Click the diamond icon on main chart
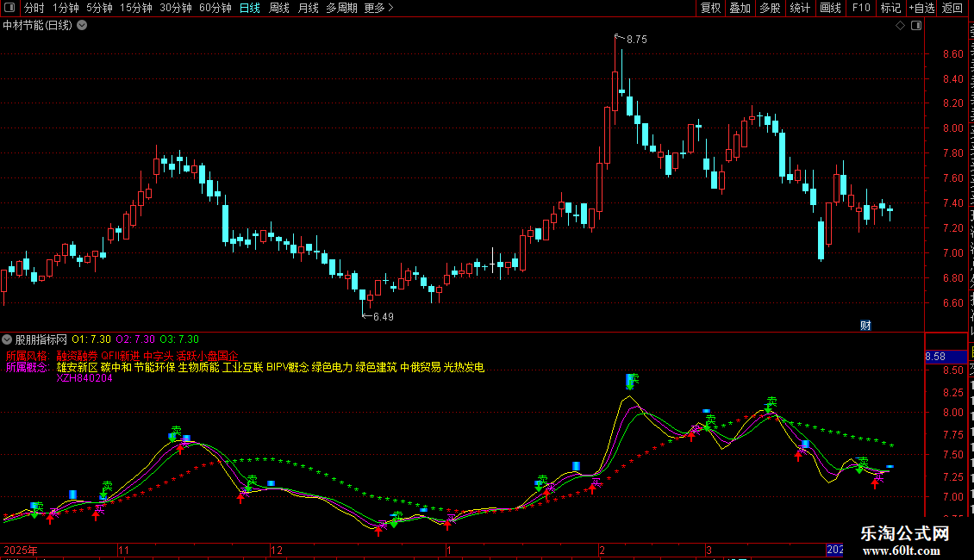 [900, 26]
